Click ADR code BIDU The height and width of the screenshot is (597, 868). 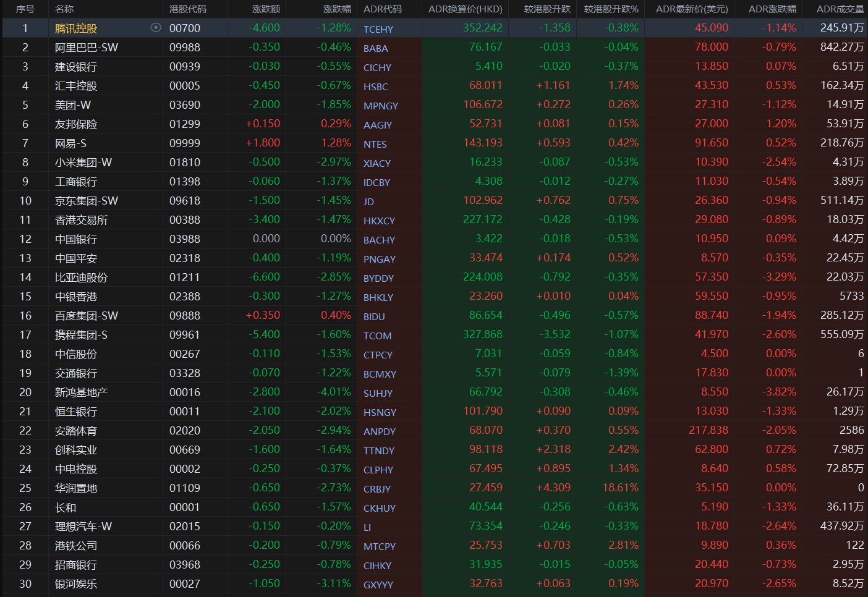click(374, 316)
